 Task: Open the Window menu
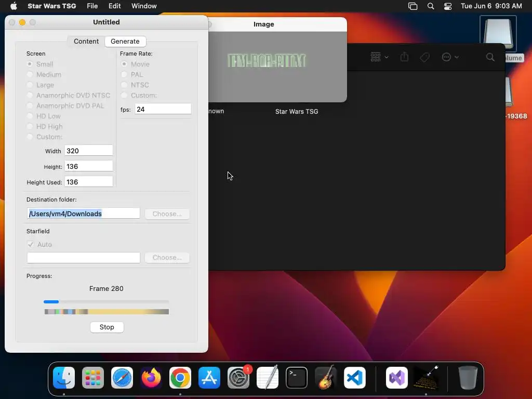pyautogui.click(x=144, y=6)
